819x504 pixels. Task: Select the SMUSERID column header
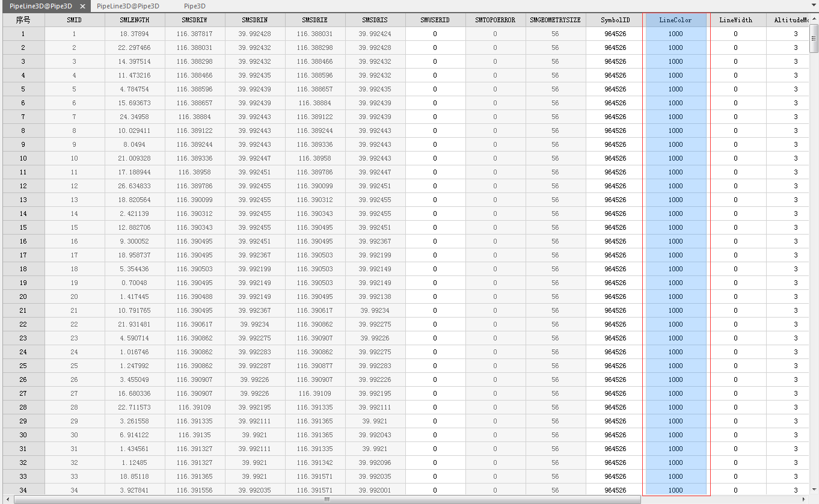tap(435, 20)
